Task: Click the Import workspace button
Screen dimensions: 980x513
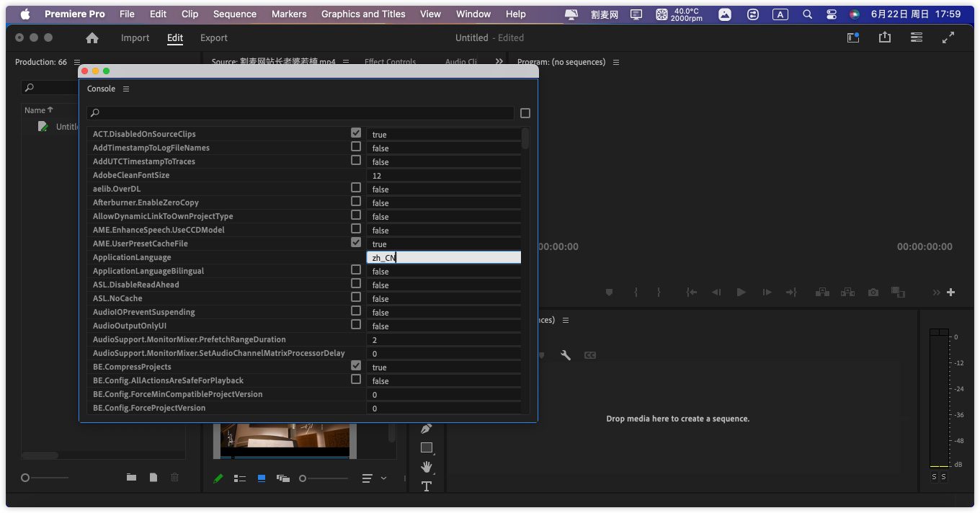Action: point(135,38)
